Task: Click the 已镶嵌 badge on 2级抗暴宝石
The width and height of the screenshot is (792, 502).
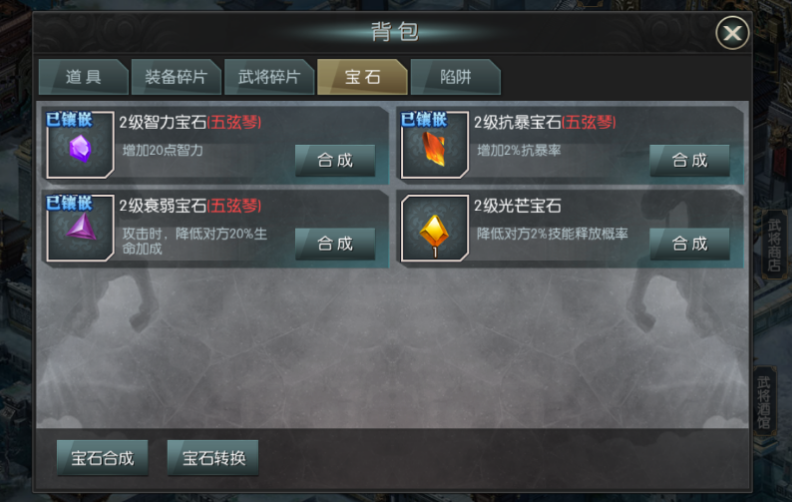Action: (424, 120)
